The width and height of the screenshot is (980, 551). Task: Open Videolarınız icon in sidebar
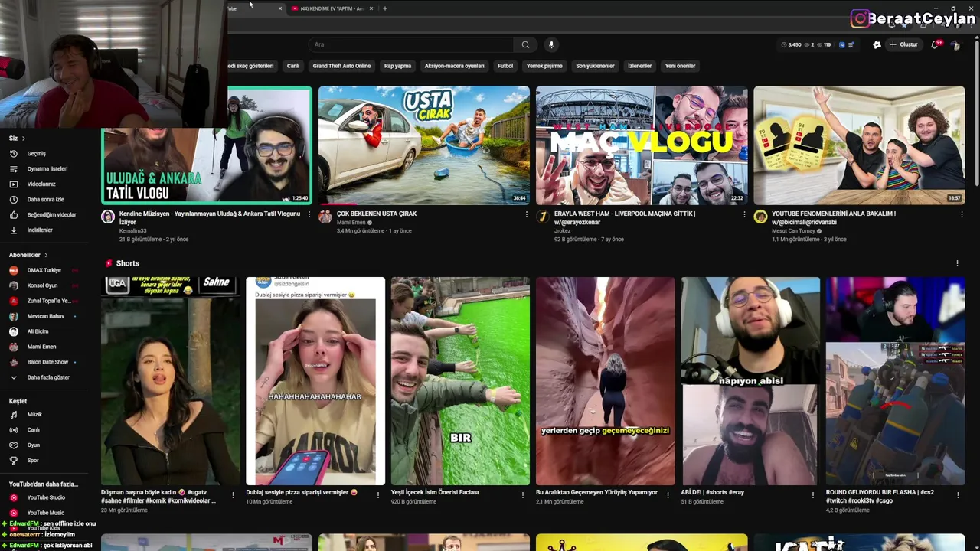13,184
